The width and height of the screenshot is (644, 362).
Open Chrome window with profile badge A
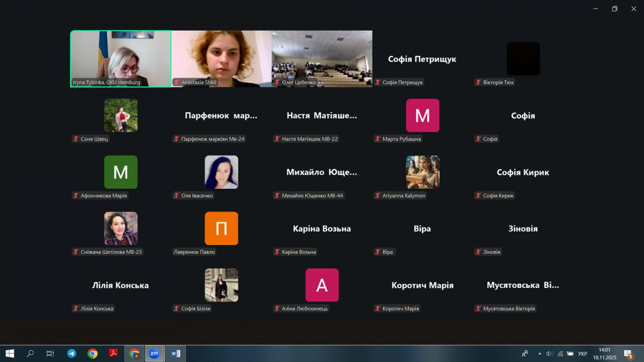(x=134, y=353)
